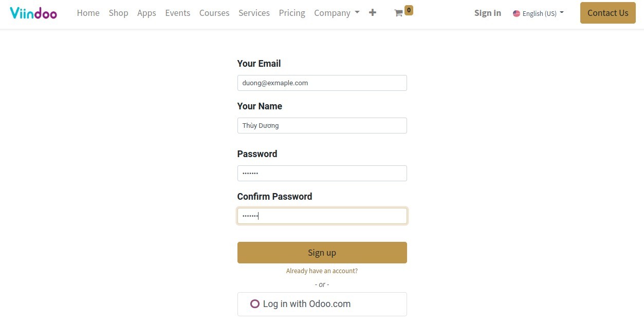This screenshot has width=644, height=325.
Task: Click the Odoo.com circle icon
Action: point(255,304)
